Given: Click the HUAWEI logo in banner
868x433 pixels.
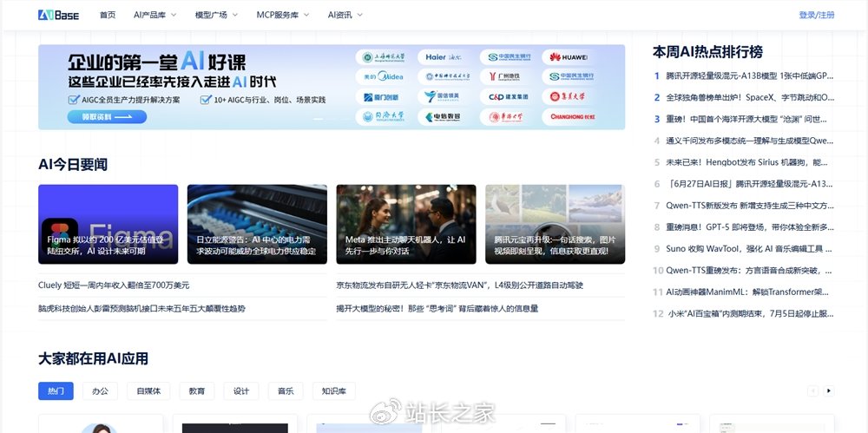Looking at the screenshot, I should 569,57.
